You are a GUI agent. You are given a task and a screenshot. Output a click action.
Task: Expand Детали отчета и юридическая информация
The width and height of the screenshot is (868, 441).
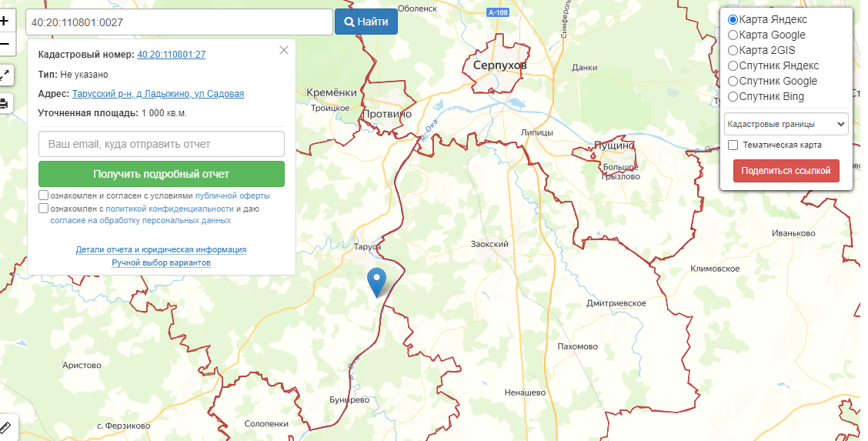coord(161,249)
